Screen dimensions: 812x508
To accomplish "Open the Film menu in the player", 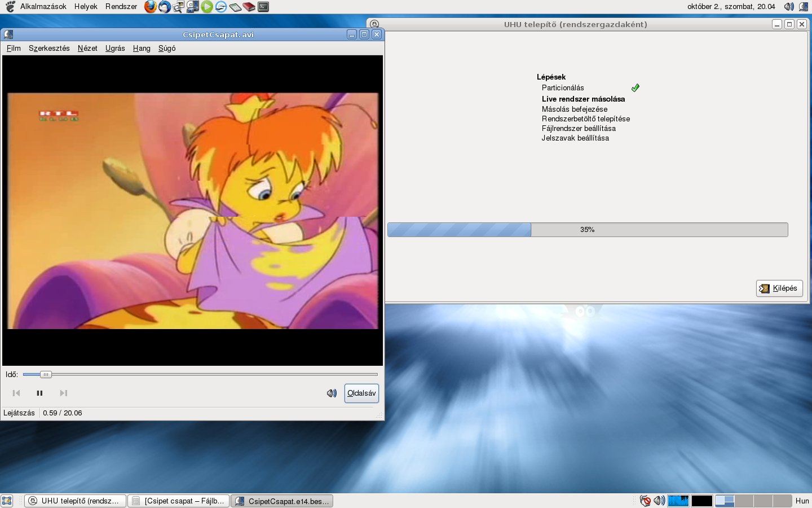I will (14, 48).
